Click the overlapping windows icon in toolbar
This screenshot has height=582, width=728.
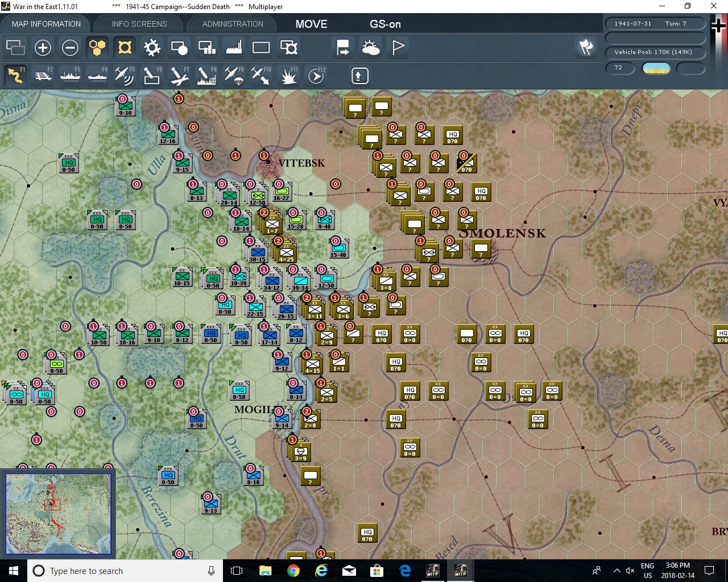tap(15, 47)
